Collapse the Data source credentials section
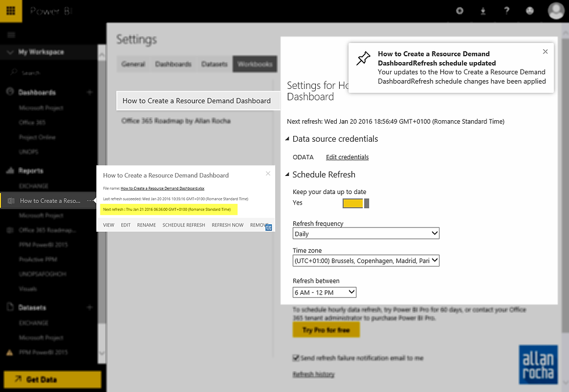The width and height of the screenshot is (569, 392). click(287, 139)
